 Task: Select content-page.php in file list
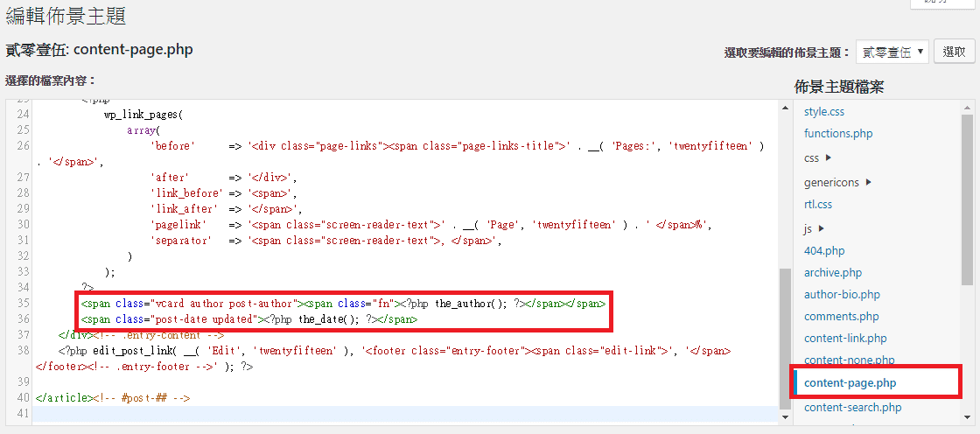[850, 383]
